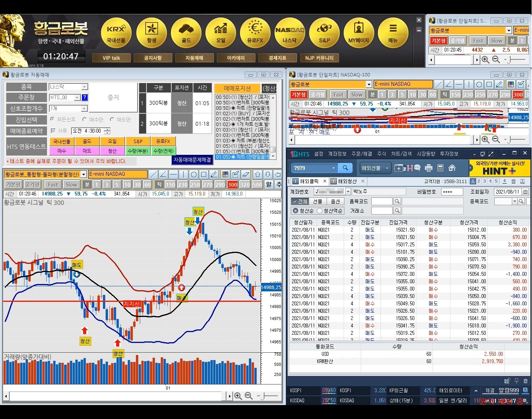The width and height of the screenshot is (532, 419).
Task: Click printer icon in 1QHTS toolbar
Action: pyautogui.click(x=429, y=168)
